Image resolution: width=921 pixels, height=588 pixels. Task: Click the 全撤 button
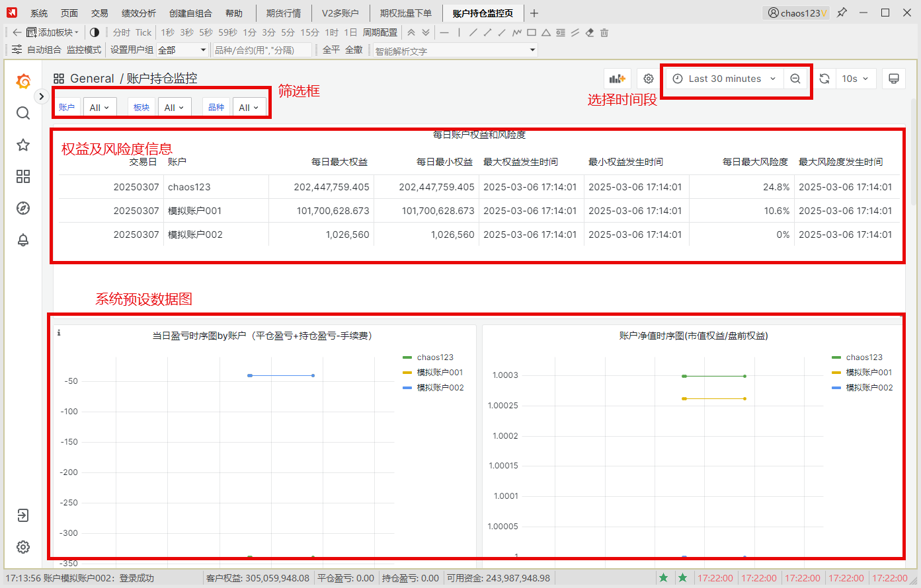354,50
